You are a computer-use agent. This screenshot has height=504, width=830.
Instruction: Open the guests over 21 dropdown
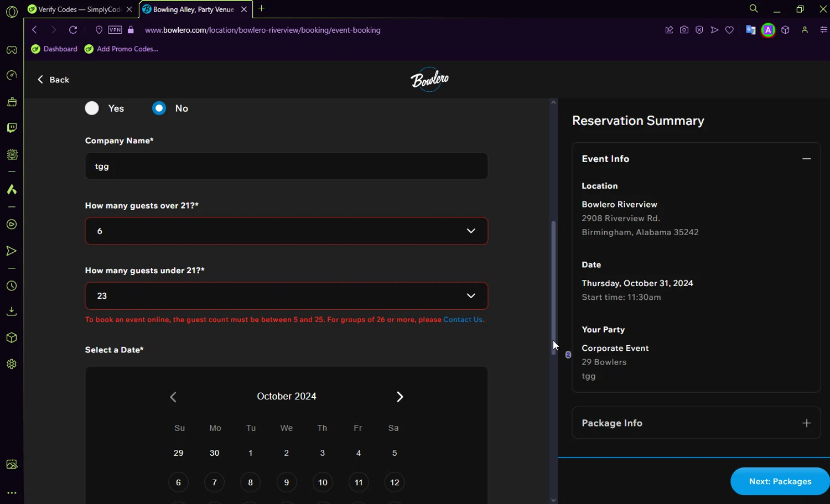tap(286, 231)
